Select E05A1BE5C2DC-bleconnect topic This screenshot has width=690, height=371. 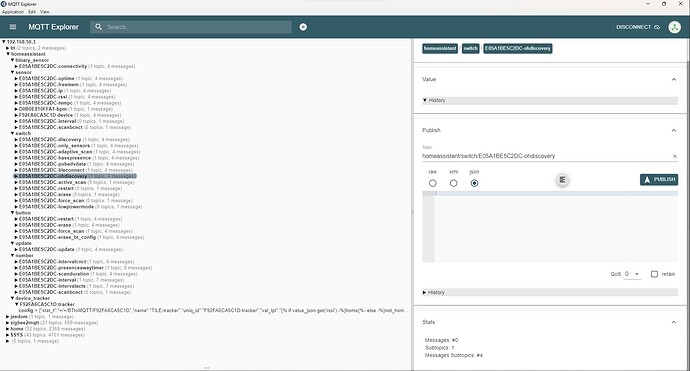tap(51, 170)
